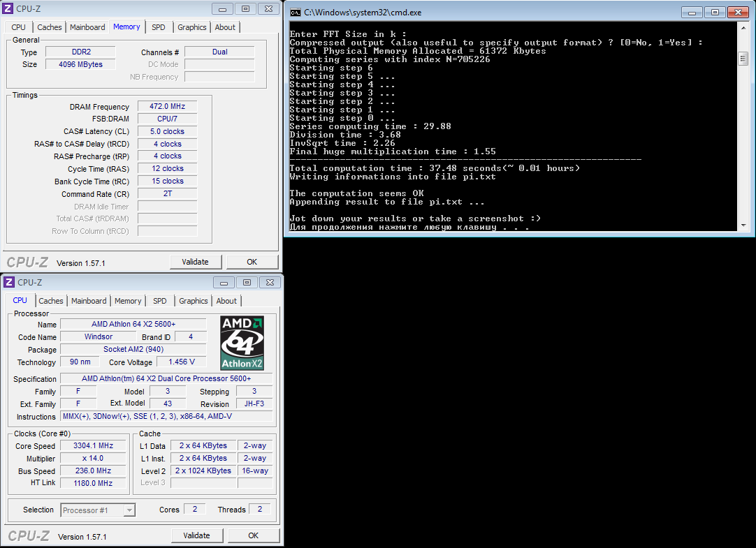The width and height of the screenshot is (756, 548).
Task: Click the CPU-Z logo icon in CPU window title bar
Action: tap(9, 282)
